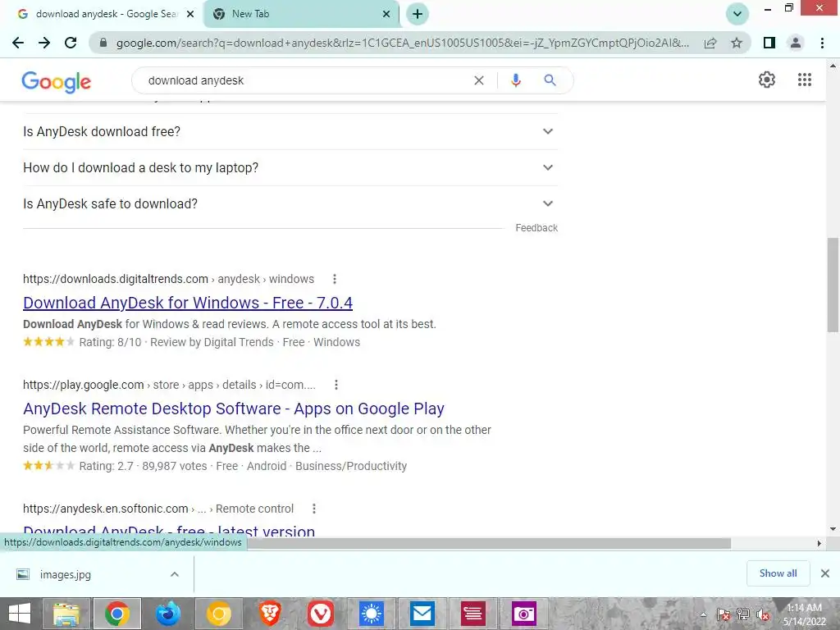Open Google apps grid
The image size is (840, 630).
point(804,80)
